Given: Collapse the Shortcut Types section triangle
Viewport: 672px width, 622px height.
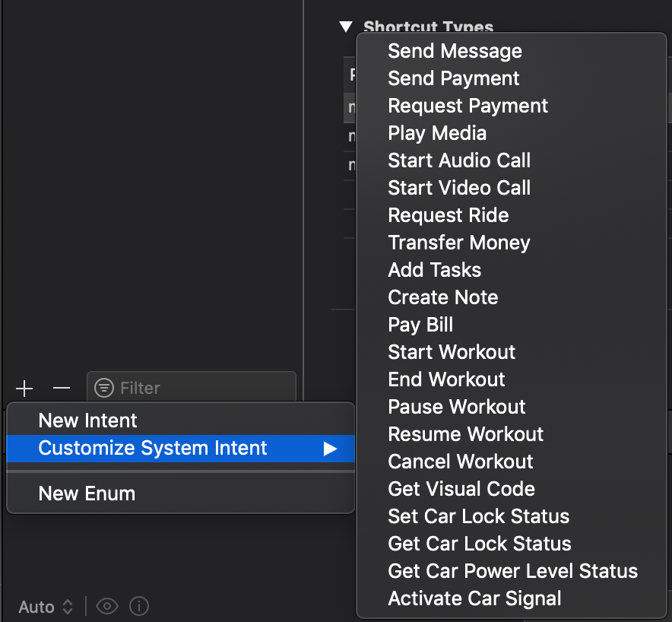Looking at the screenshot, I should click(346, 27).
